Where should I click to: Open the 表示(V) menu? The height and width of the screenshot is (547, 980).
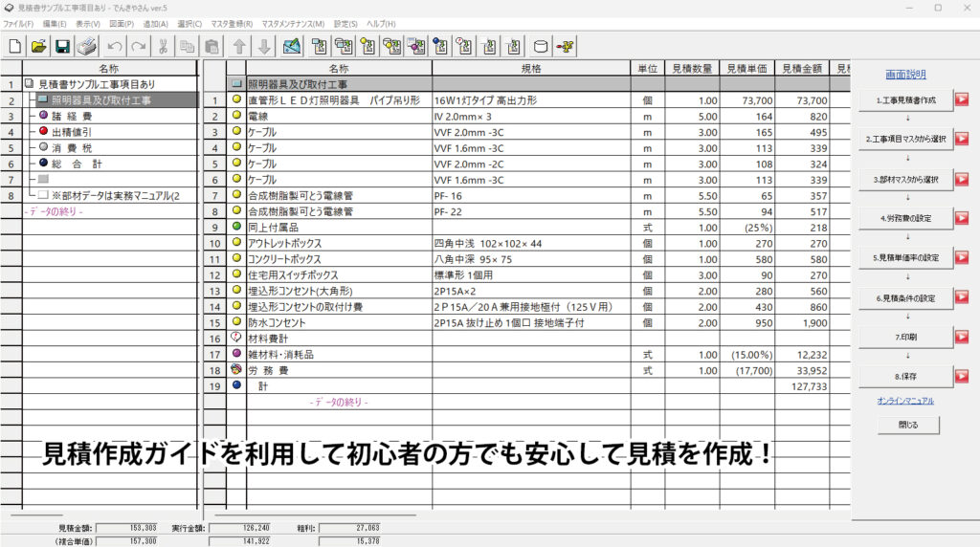click(x=87, y=24)
